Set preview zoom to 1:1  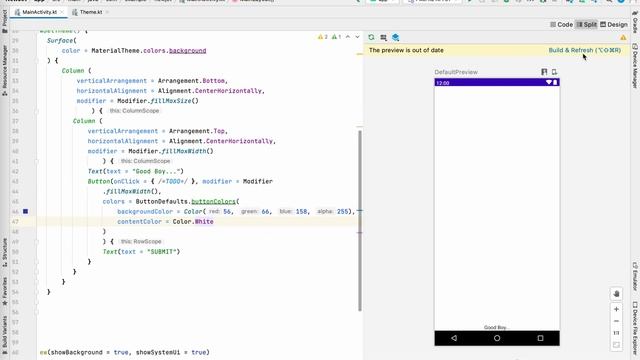point(616,333)
